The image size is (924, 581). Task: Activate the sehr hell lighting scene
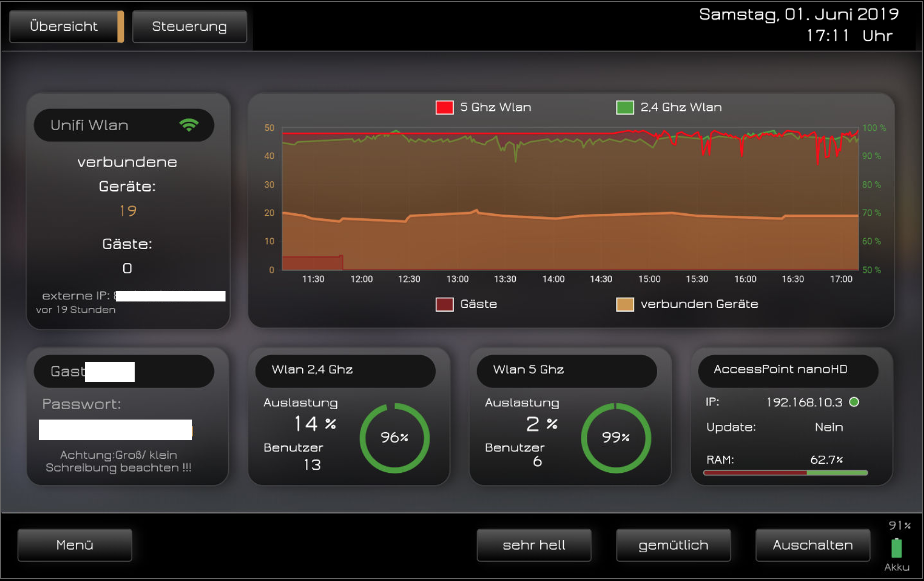point(534,545)
